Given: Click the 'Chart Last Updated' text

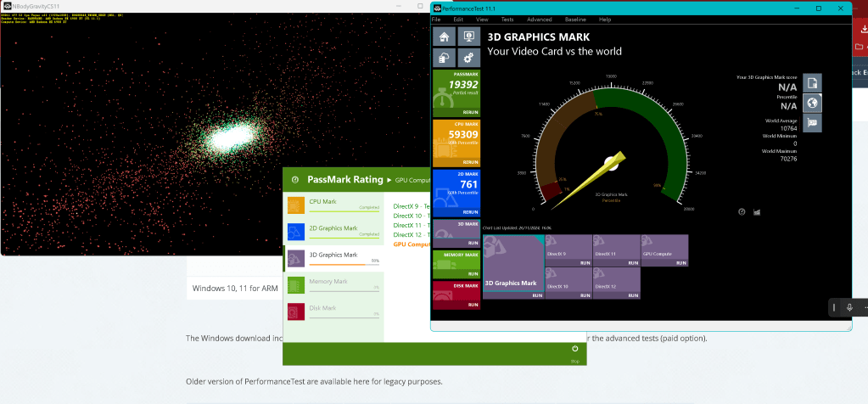Looking at the screenshot, I should [x=517, y=227].
